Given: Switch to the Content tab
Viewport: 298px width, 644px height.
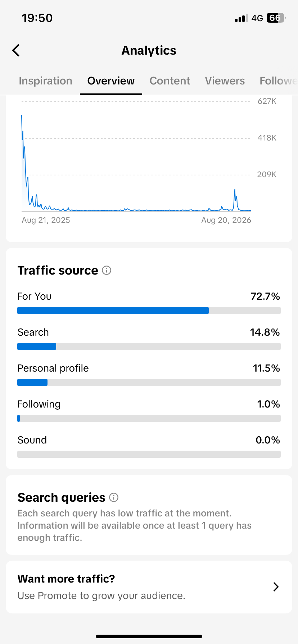Looking at the screenshot, I should click(x=170, y=81).
